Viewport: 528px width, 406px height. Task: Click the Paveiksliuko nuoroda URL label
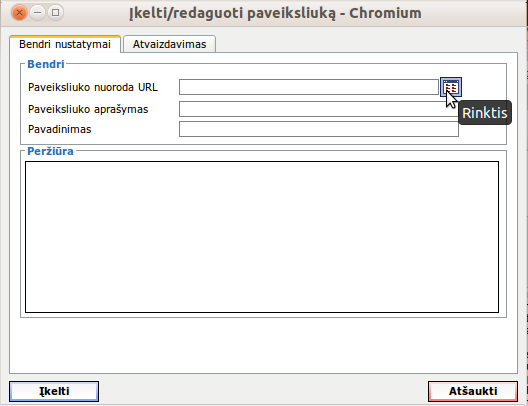(93, 87)
